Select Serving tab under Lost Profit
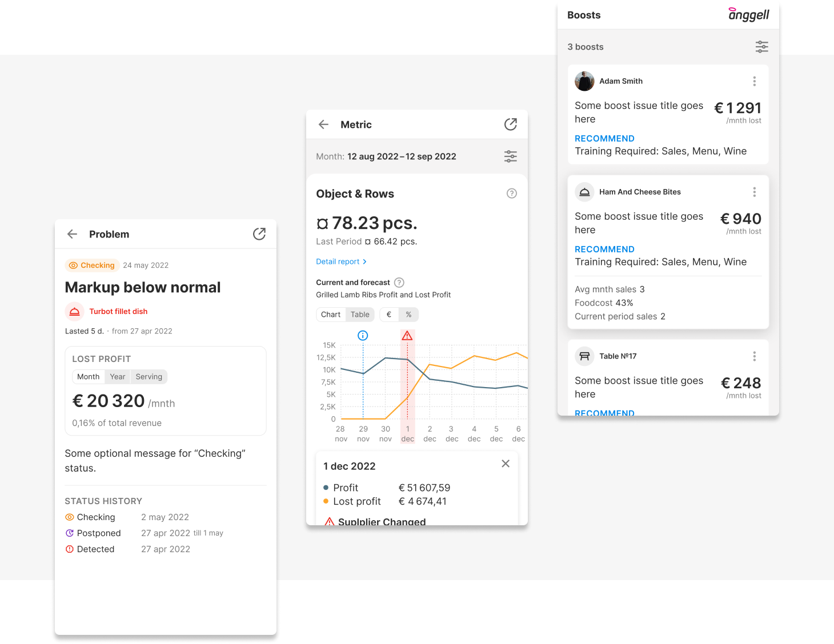 [149, 377]
